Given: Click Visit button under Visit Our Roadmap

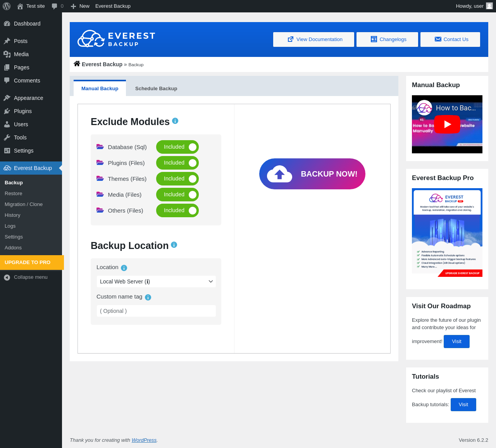Looking at the screenshot, I should coord(456,342).
